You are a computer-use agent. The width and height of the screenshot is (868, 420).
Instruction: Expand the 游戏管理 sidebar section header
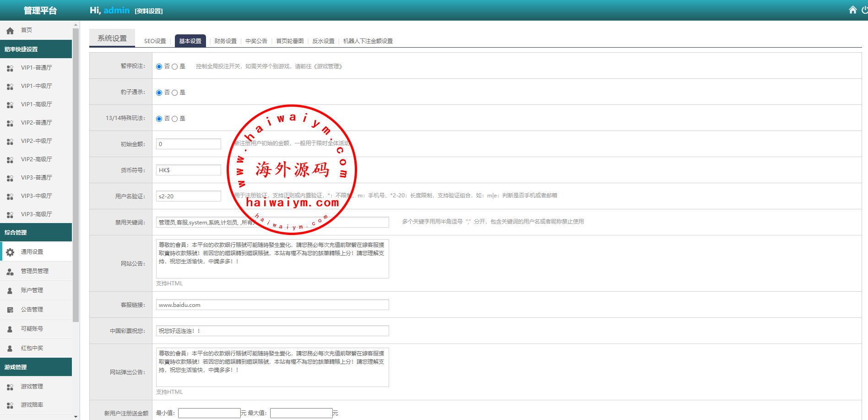tap(36, 367)
